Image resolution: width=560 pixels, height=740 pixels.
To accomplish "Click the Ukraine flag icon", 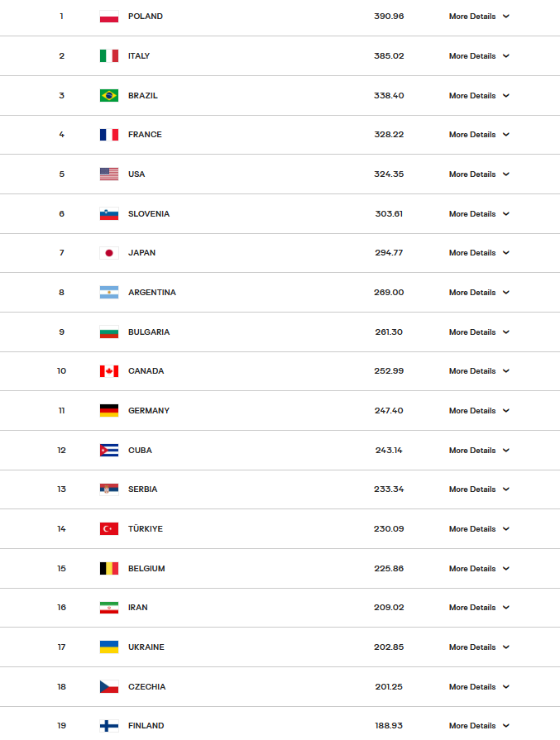I will point(109,647).
